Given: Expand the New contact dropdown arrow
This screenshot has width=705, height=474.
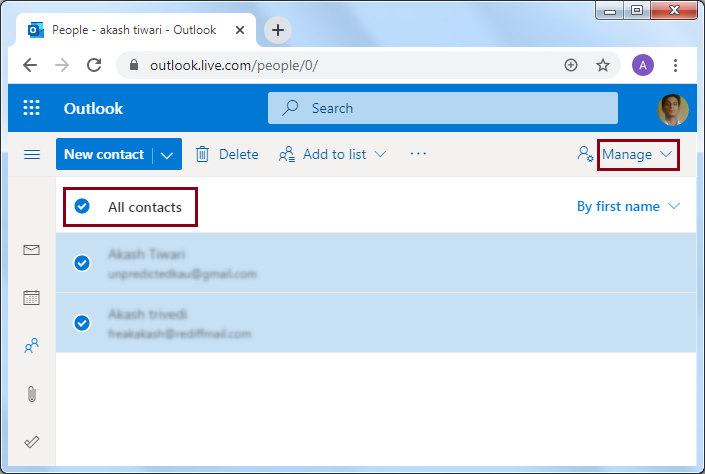Looking at the screenshot, I should point(167,155).
